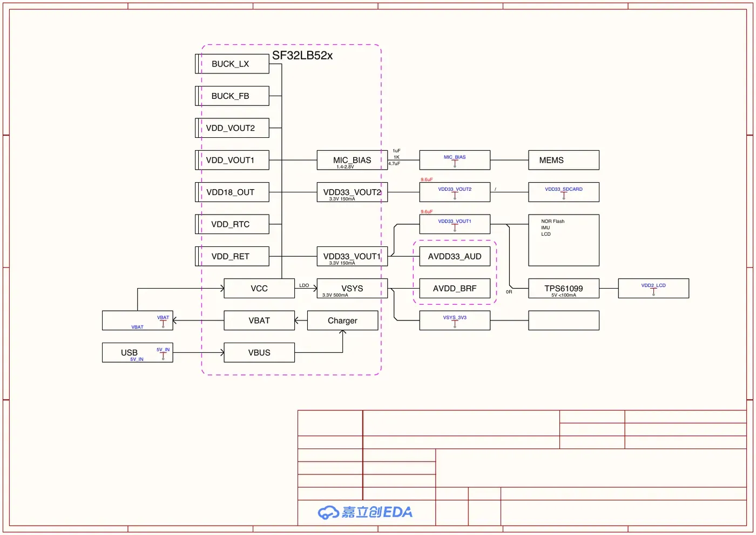The height and width of the screenshot is (535, 756).
Task: Select the MEMS block
Action: pyautogui.click(x=564, y=160)
